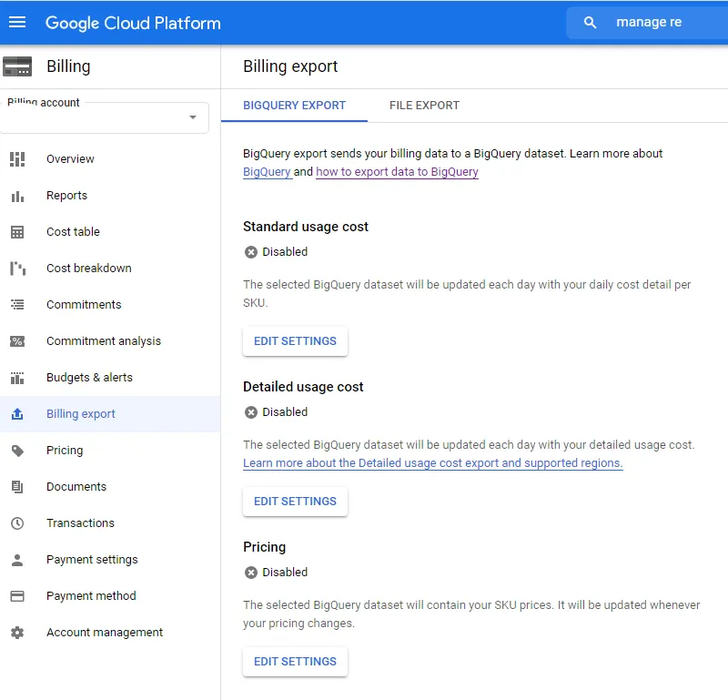The height and width of the screenshot is (700, 728).
Task: Click the Commitment analysis percent icon
Action: 17,341
